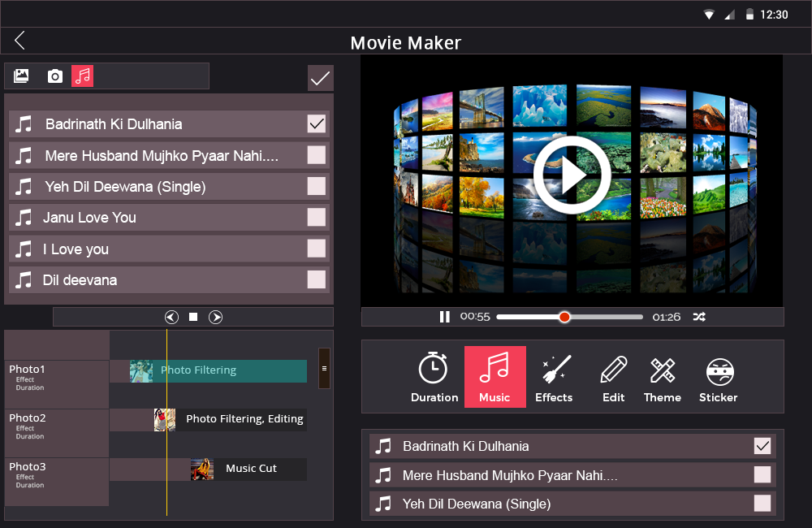Click the Photo3 clip thumbnail
The height and width of the screenshot is (528, 812).
[202, 469]
